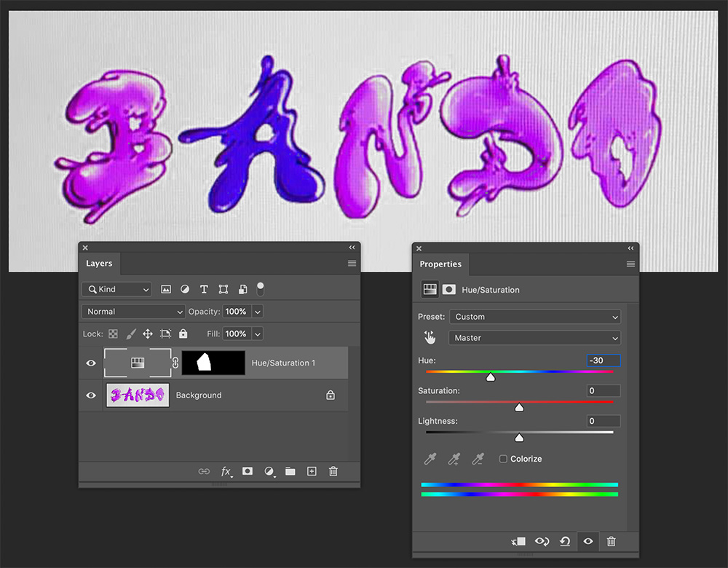Open the Master channel dropdown
This screenshot has height=568, width=728.
pos(535,338)
